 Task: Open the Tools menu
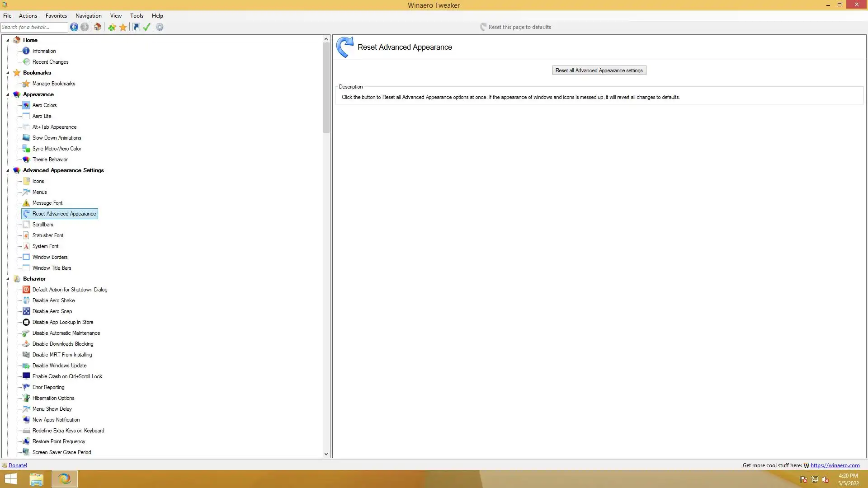137,15
